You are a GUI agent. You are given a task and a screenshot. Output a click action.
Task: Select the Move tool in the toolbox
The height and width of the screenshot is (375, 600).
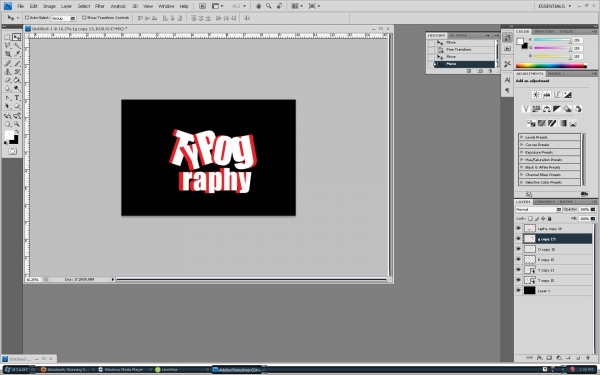[x=16, y=37]
